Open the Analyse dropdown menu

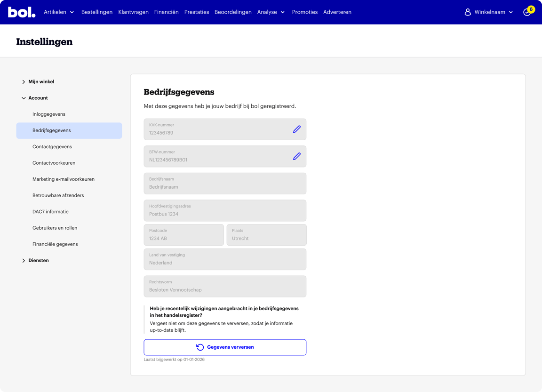271,12
